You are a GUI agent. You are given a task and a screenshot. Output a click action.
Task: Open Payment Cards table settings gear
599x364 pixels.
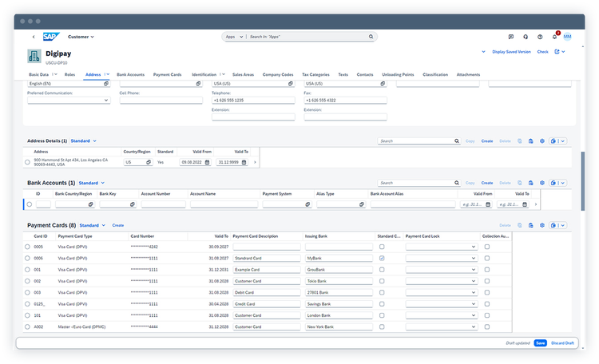[x=541, y=225]
